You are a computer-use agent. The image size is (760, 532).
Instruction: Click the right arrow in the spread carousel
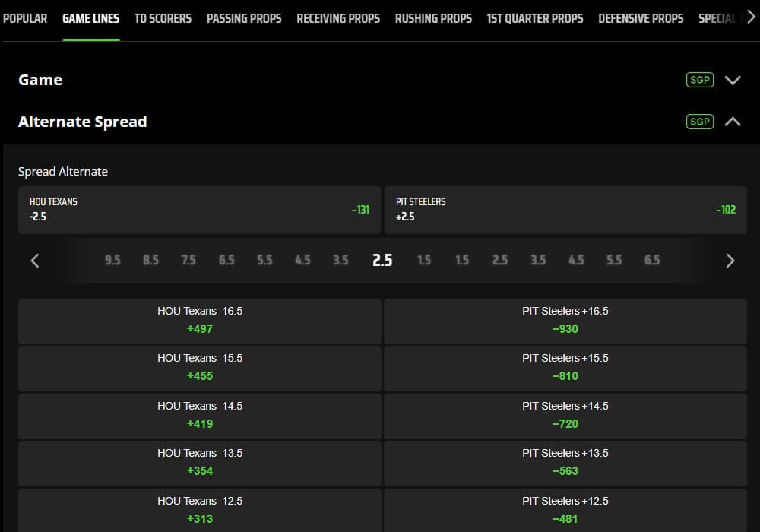click(x=730, y=261)
